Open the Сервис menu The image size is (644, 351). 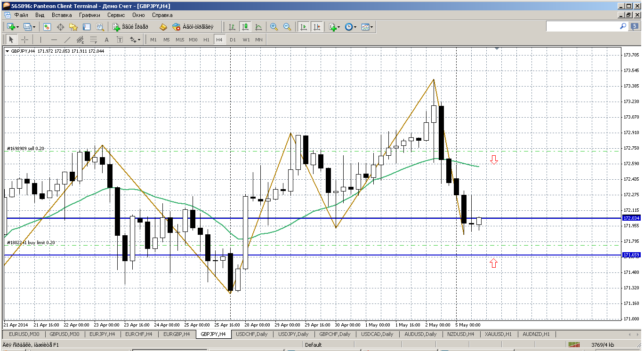click(116, 15)
